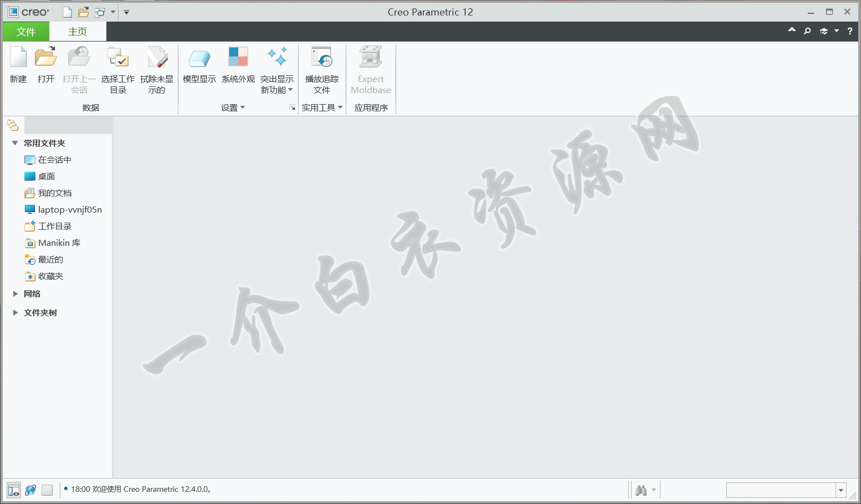Click the Creo application logo icon
861x504 pixels.
pyautogui.click(x=13, y=12)
